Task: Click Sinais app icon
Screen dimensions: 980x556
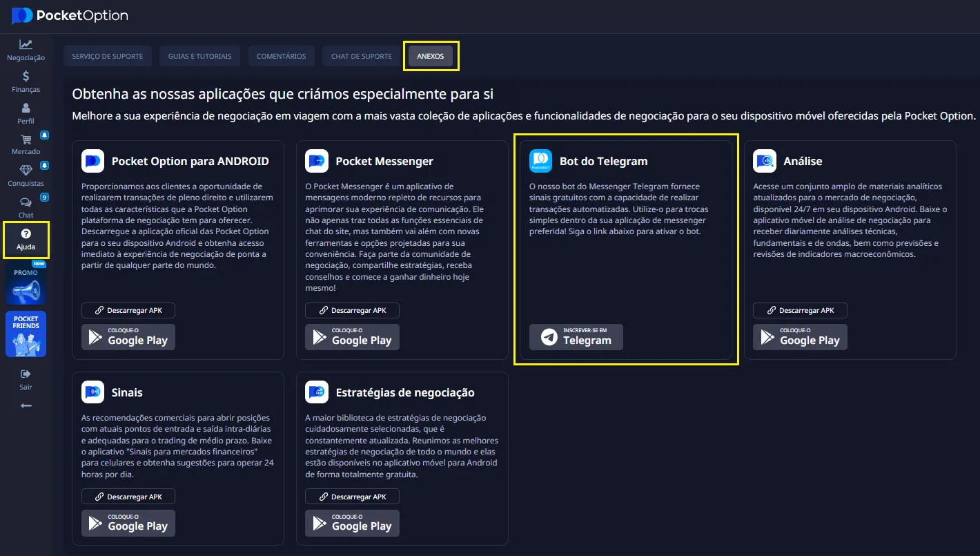Action: (x=92, y=392)
